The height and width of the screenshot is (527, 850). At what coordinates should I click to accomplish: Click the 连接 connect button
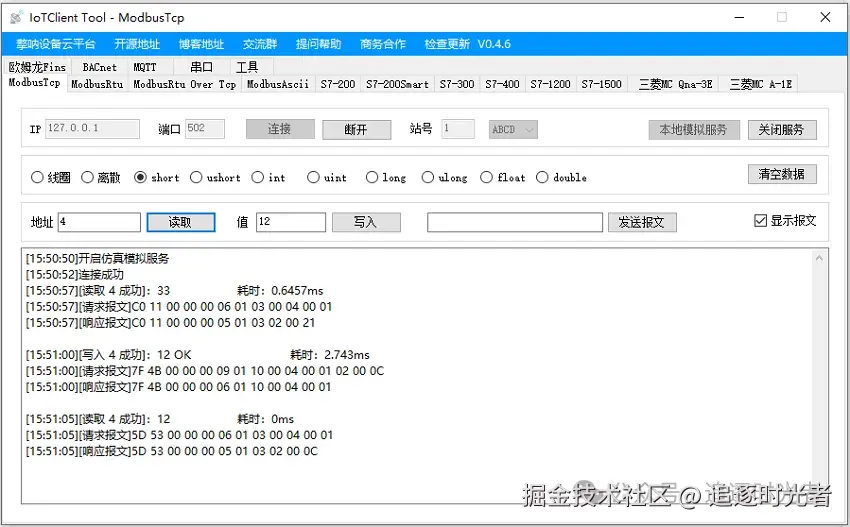pos(280,129)
